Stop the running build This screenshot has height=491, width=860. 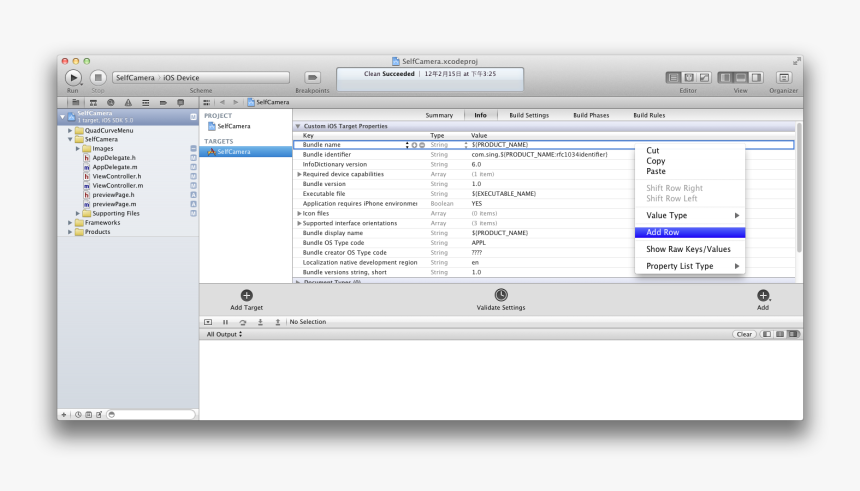[x=98, y=77]
